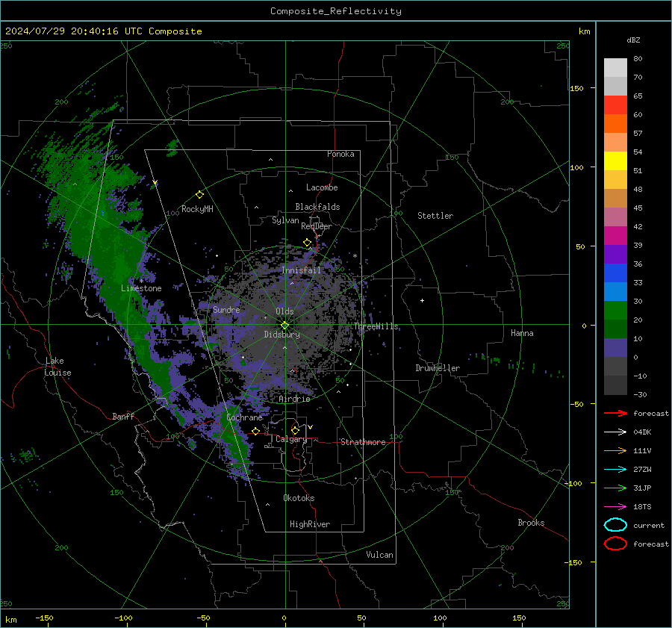Click the Ponoka label
The image size is (672, 628).
[x=340, y=154]
